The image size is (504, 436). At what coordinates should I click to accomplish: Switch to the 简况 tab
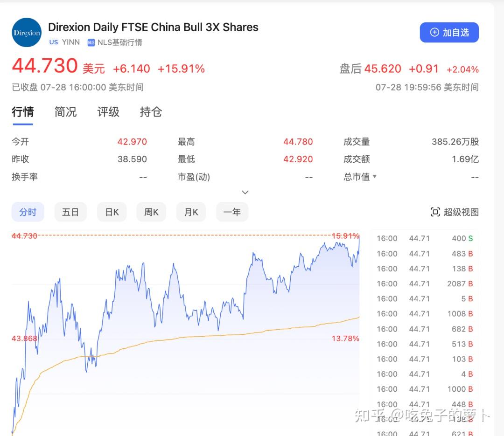(65, 112)
